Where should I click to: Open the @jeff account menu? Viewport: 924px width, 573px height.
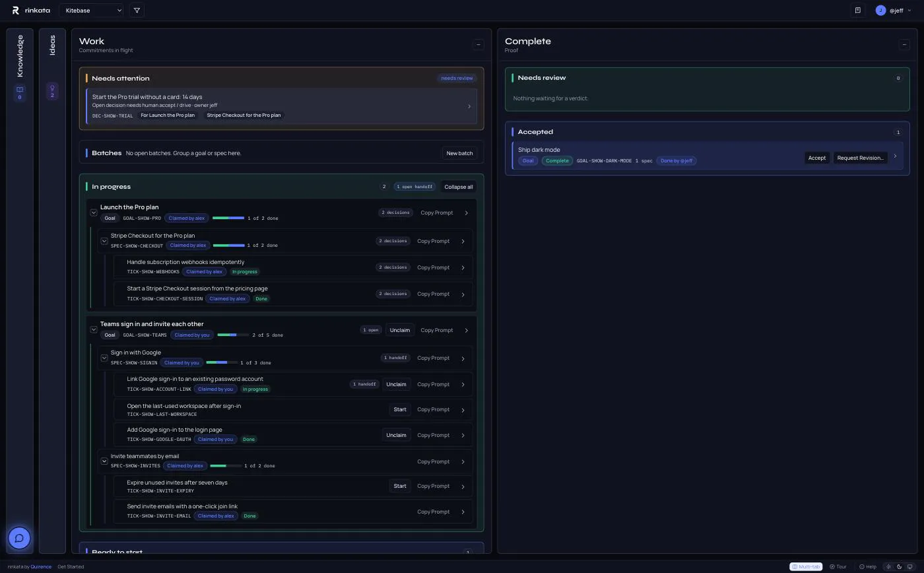click(894, 11)
